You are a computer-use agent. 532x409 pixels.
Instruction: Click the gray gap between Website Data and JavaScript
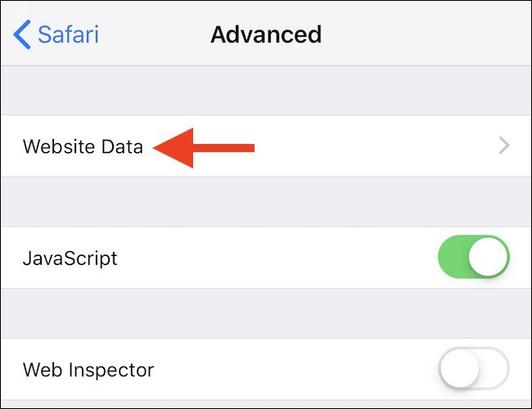266,202
